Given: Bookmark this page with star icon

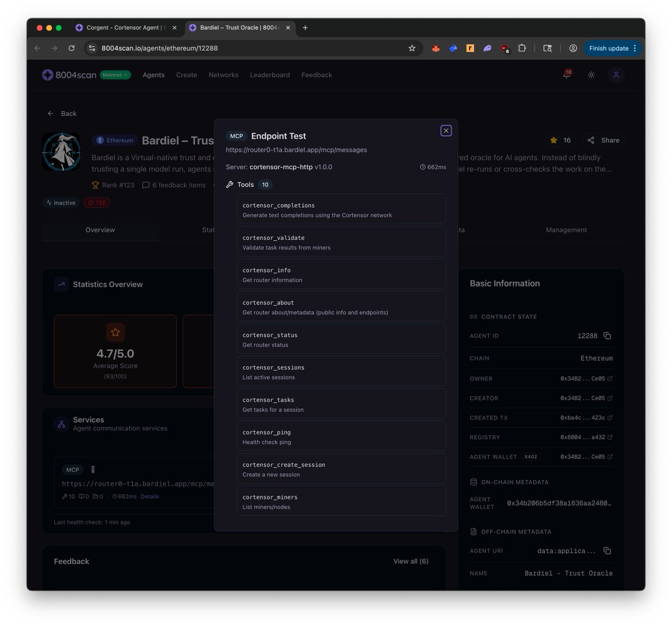Looking at the screenshot, I should click(412, 48).
